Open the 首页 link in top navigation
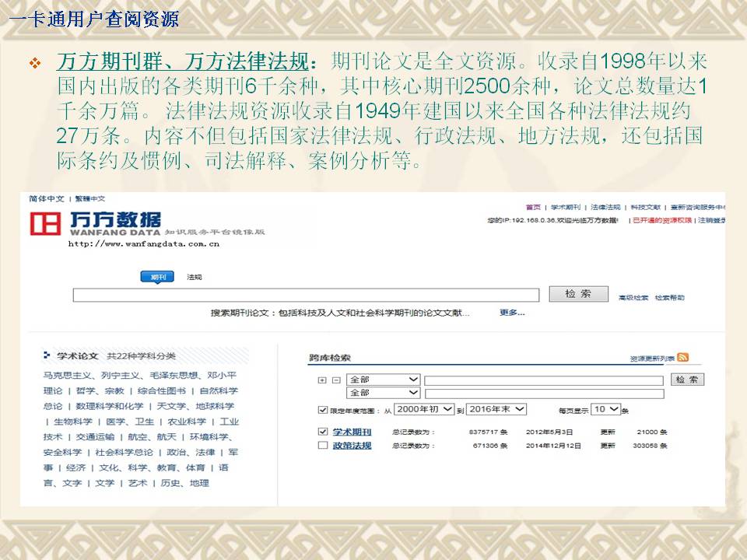The image size is (747, 560). coord(532,208)
